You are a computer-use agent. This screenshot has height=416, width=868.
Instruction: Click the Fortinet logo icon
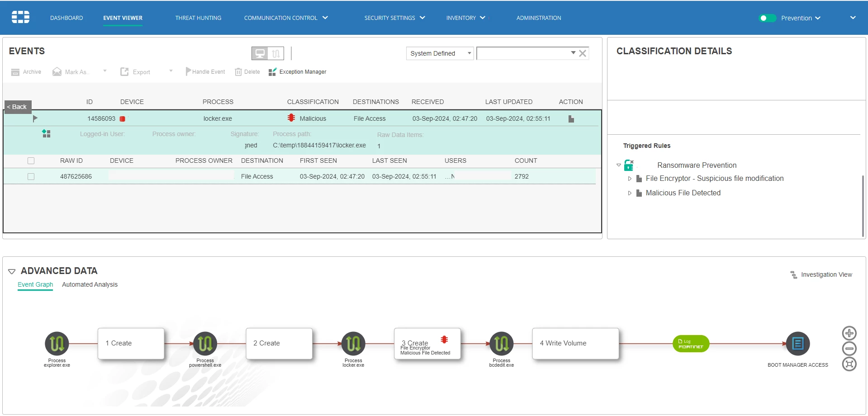pyautogui.click(x=20, y=17)
